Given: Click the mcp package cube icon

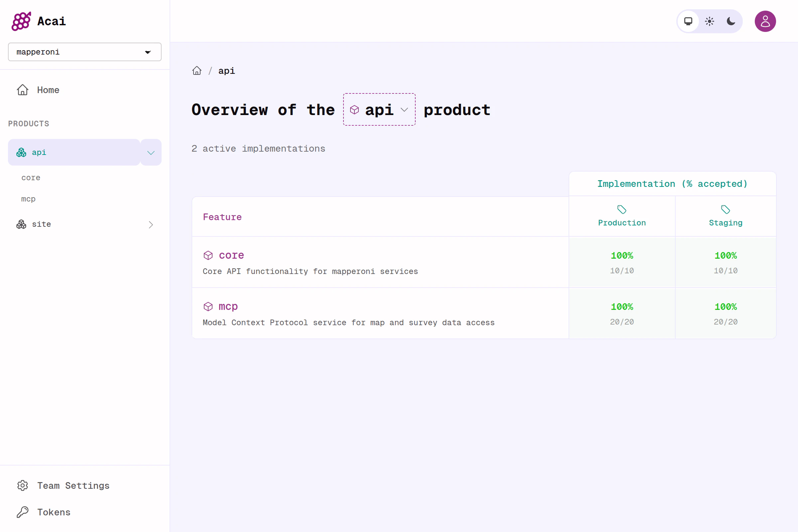Looking at the screenshot, I should click(x=208, y=306).
